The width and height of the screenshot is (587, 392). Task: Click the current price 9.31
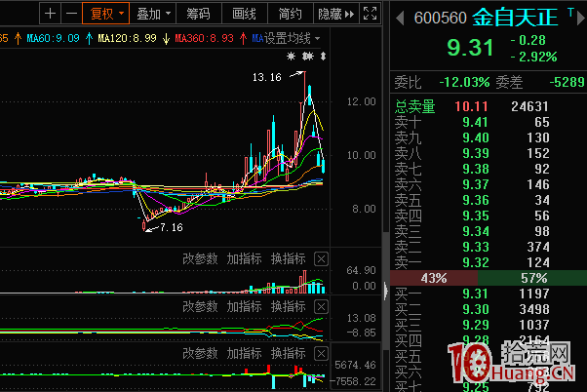(470, 48)
